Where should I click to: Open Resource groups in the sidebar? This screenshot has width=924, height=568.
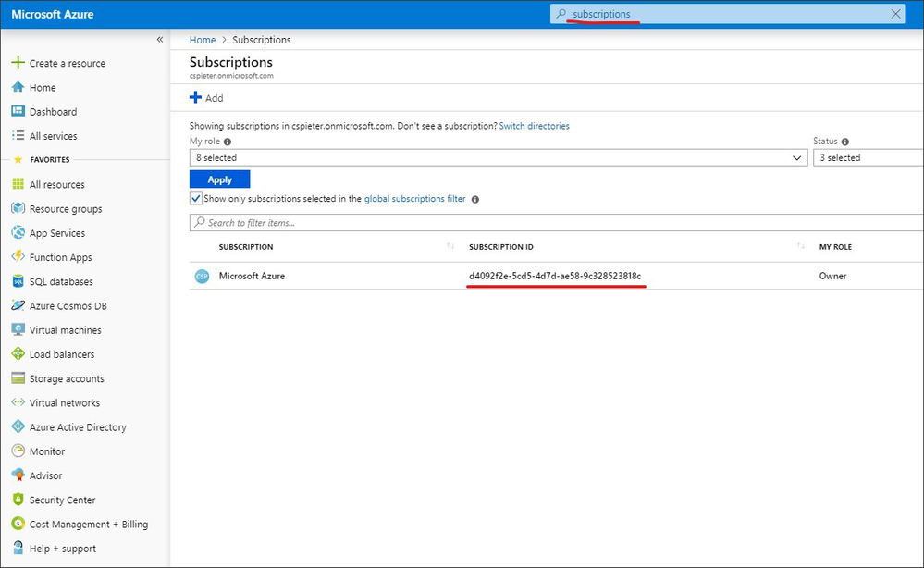tap(66, 208)
